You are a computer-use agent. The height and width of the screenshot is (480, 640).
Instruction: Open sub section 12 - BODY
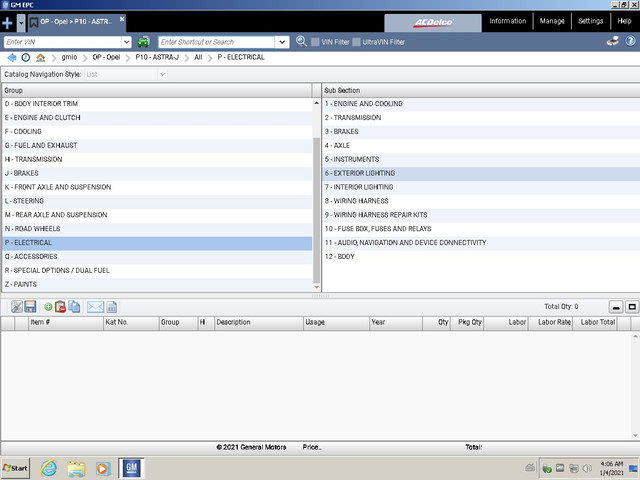tap(481, 256)
